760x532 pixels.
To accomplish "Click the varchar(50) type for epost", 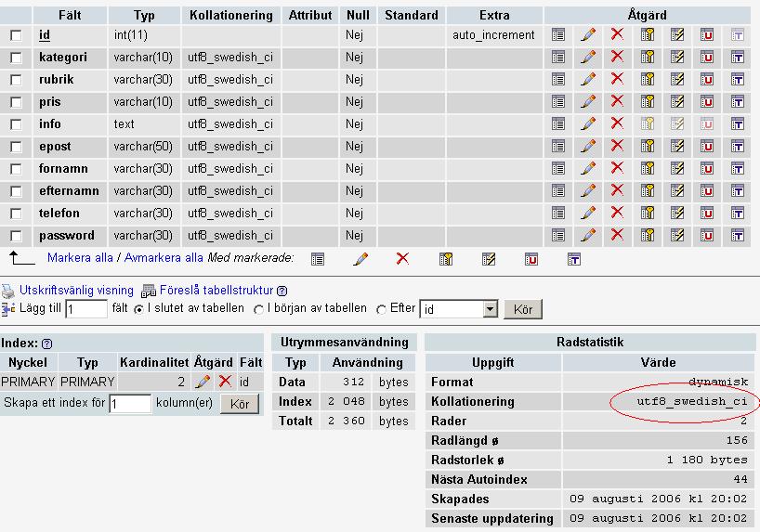I will tap(143, 147).
